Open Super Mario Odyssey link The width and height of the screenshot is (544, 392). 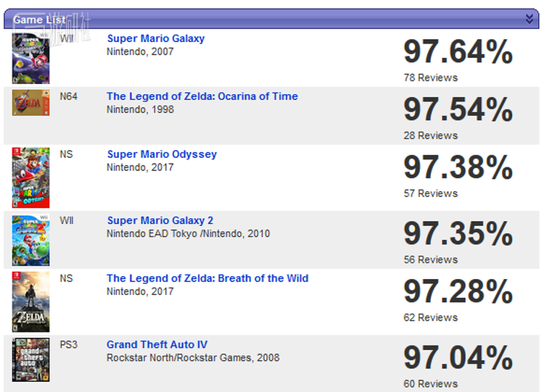(x=162, y=154)
